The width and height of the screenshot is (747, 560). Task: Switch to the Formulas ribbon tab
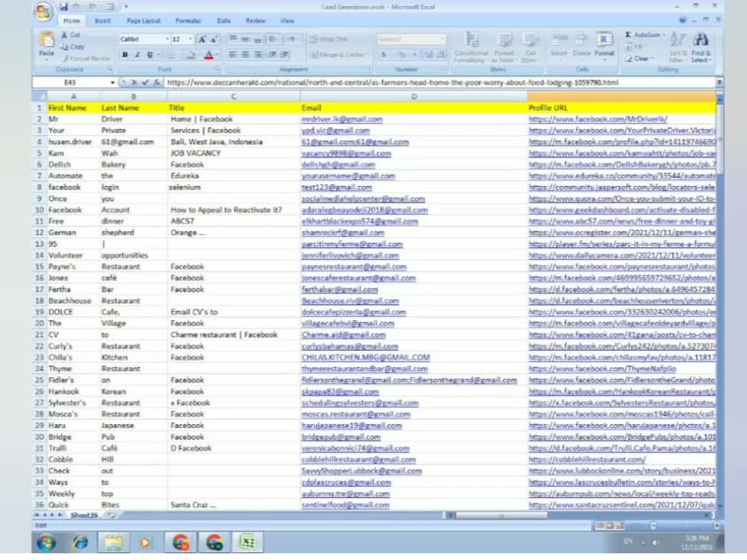[188, 20]
